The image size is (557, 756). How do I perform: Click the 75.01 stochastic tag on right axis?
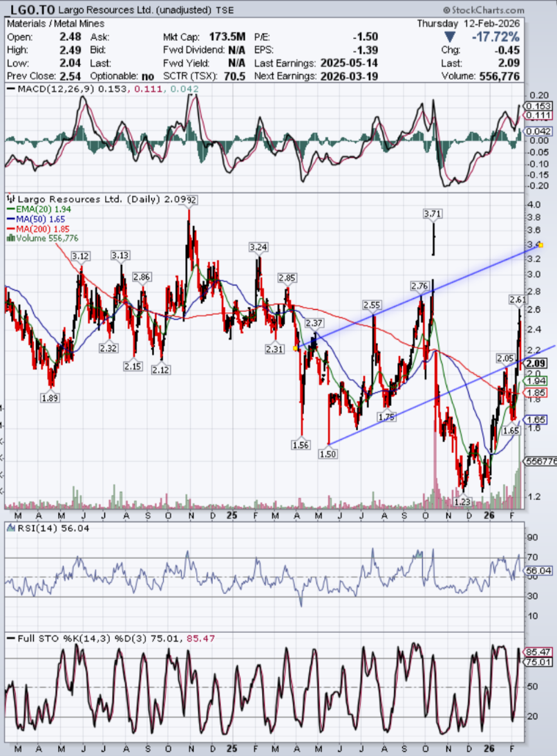tap(538, 662)
